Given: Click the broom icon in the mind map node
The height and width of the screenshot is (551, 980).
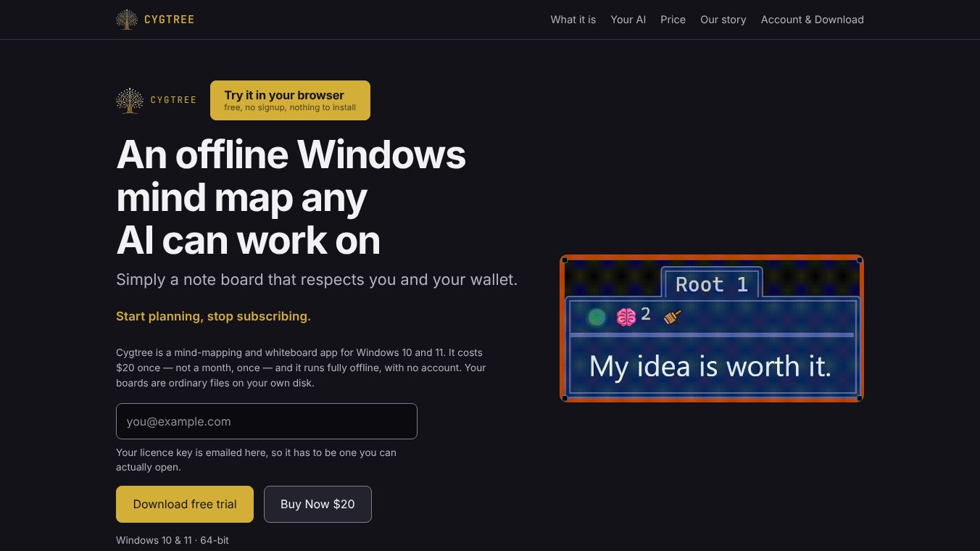Looking at the screenshot, I should coord(673,317).
